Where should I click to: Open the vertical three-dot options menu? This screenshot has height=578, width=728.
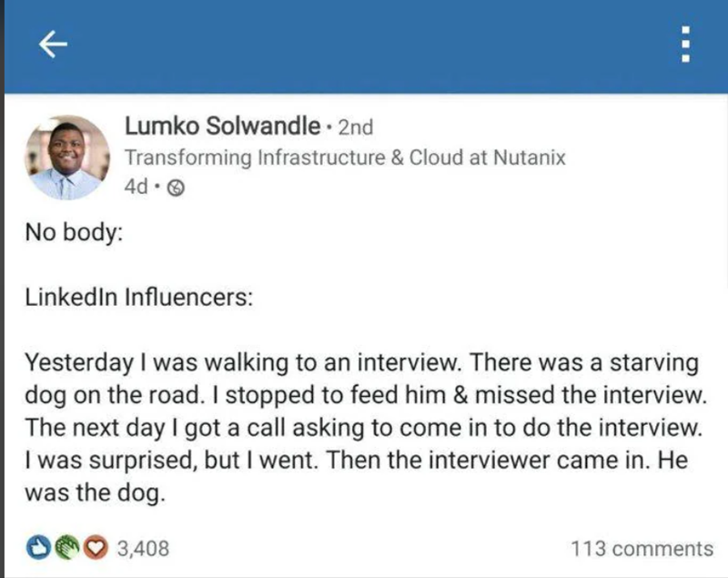(684, 42)
